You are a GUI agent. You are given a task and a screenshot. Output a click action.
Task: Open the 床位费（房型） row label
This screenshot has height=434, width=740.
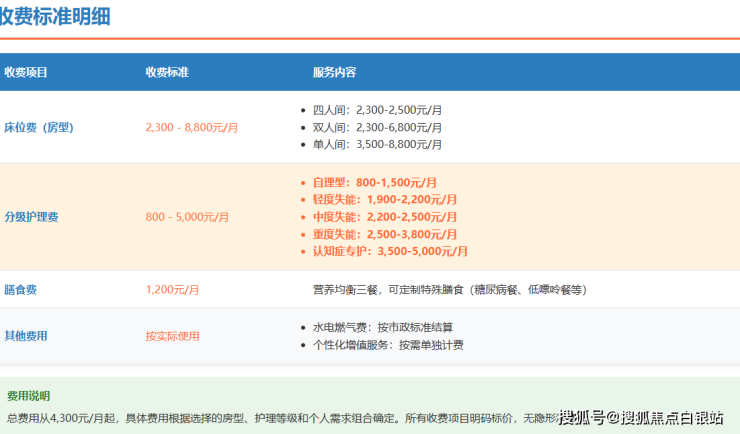click(x=39, y=128)
